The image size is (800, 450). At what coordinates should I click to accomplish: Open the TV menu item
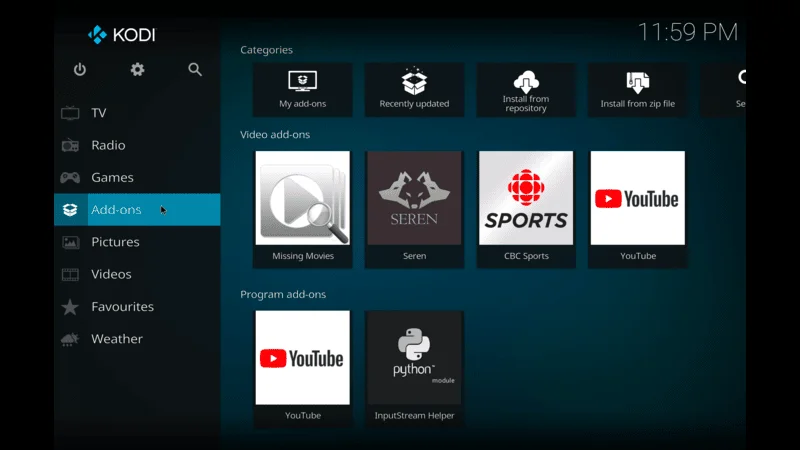coord(137,113)
